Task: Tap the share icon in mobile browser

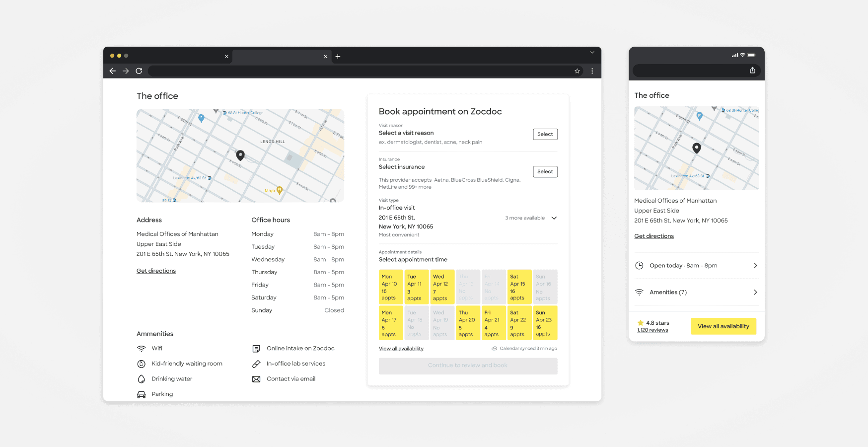Action: pyautogui.click(x=752, y=71)
